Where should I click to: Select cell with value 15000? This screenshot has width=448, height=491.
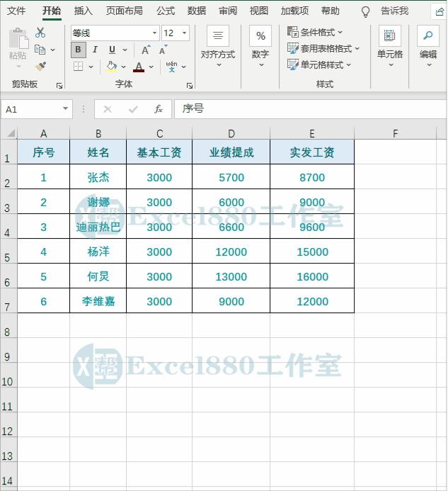(x=312, y=252)
